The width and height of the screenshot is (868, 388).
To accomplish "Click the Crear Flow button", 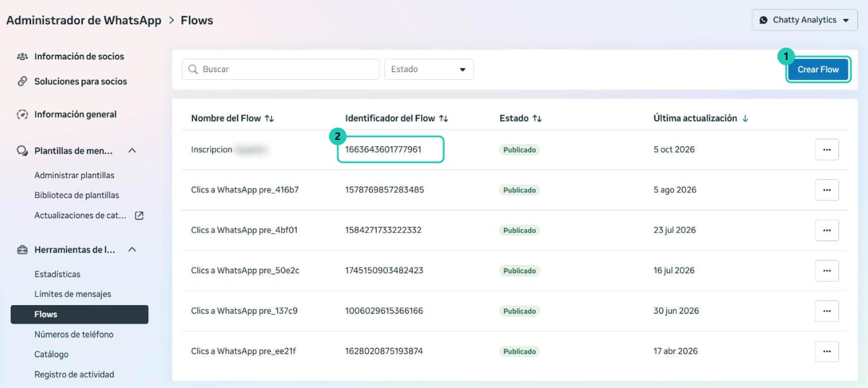I will click(x=818, y=69).
